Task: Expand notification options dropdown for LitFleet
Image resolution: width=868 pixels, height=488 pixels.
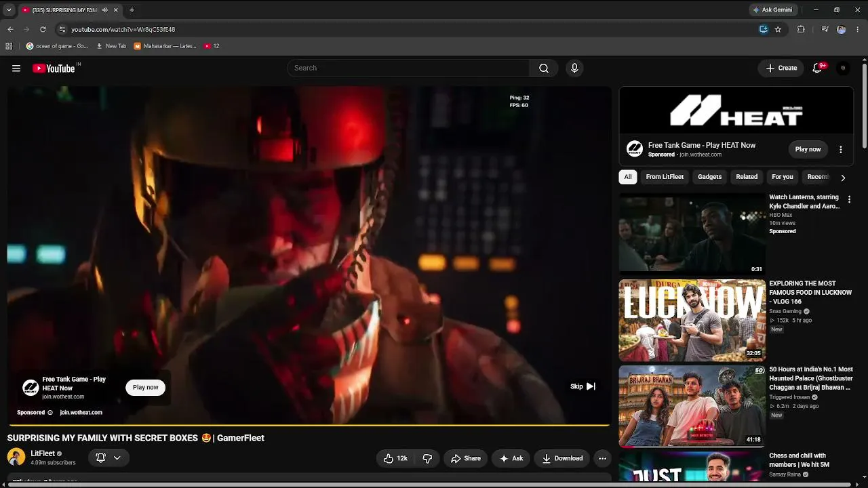Action: (x=117, y=458)
